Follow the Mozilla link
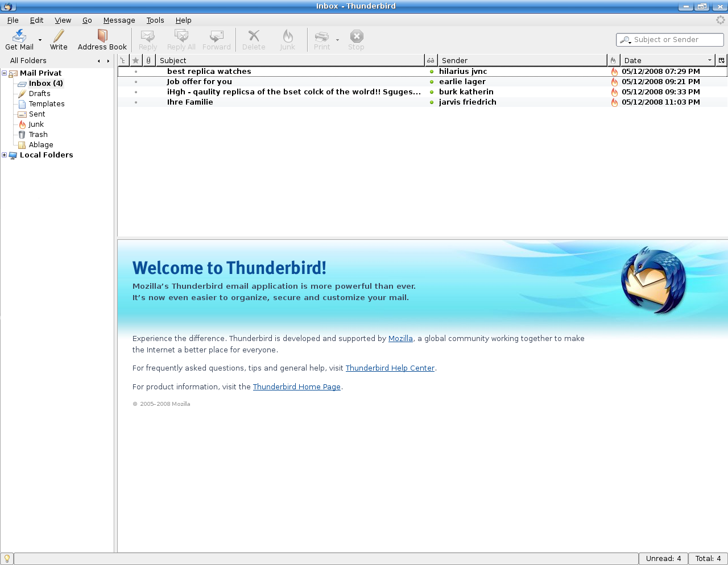 pyautogui.click(x=400, y=338)
